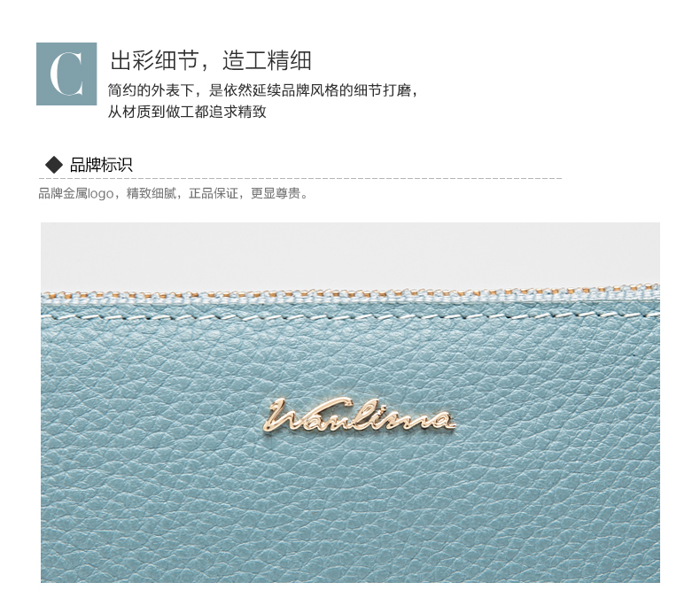Click the 品牌标识 section title
The height and width of the screenshot is (606, 700).
pyautogui.click(x=101, y=165)
